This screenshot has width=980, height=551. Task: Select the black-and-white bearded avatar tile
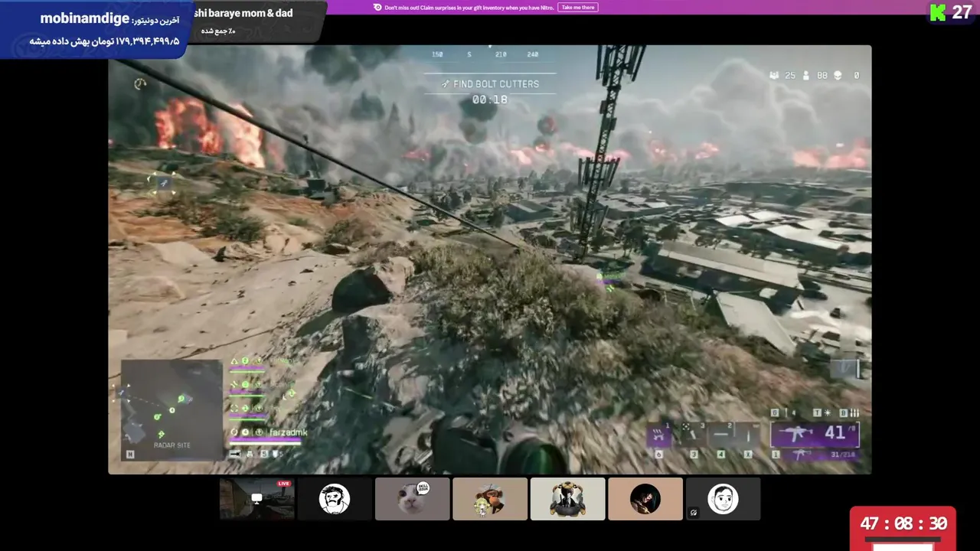click(335, 499)
